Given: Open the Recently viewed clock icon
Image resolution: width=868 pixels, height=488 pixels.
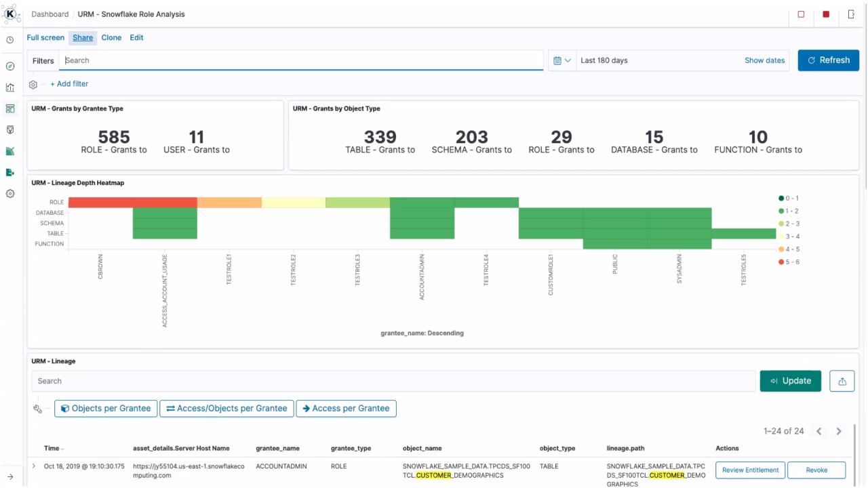Looking at the screenshot, I should [10, 40].
